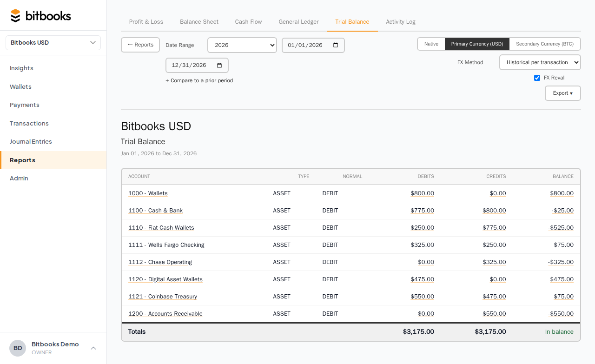Expand the Bitbooks Demo user menu chevron

93,348
